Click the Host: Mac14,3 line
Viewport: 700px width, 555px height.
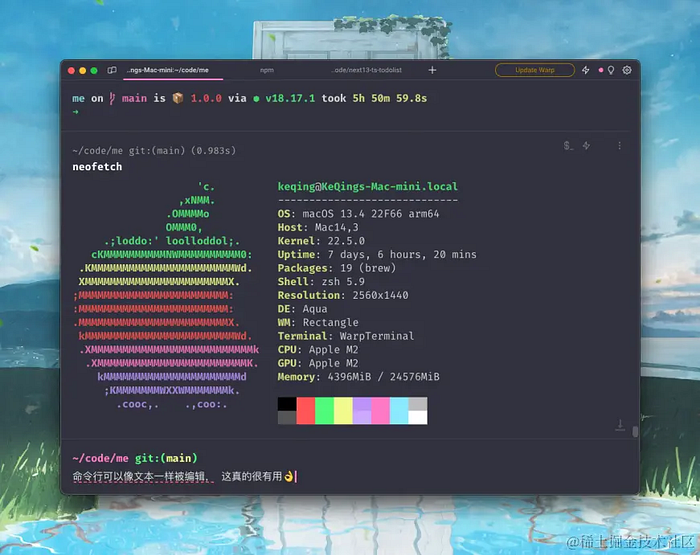tap(318, 227)
